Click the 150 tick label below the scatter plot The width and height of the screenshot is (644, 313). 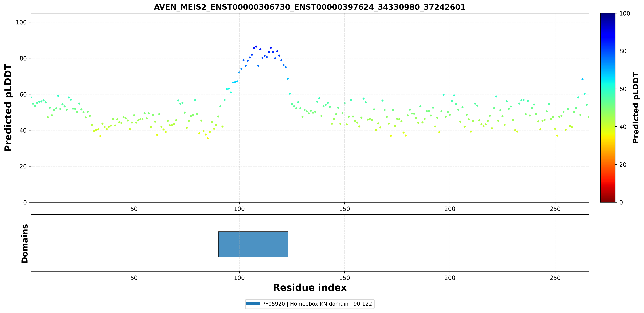[345, 209]
